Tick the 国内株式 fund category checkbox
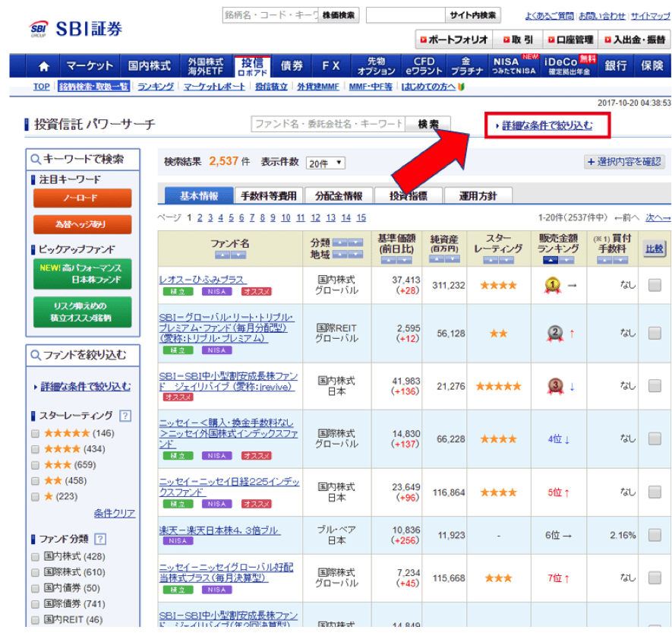The width and height of the screenshot is (672, 633). pyautogui.click(x=36, y=556)
